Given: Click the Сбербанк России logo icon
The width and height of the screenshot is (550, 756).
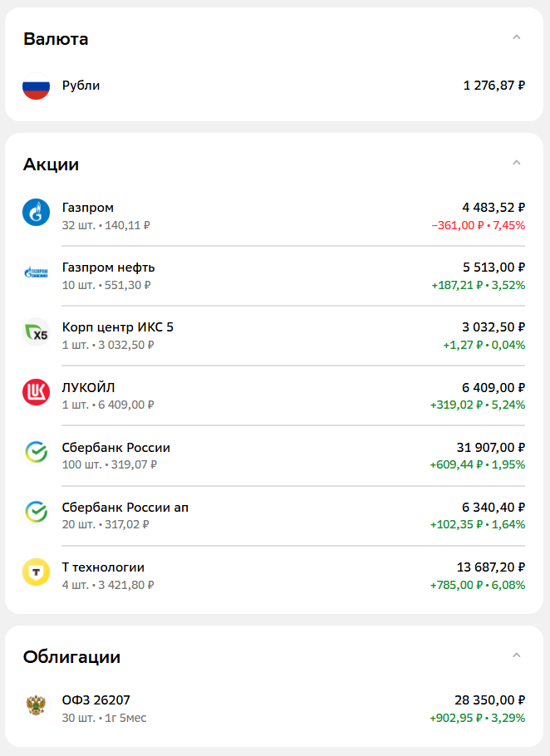Looking at the screenshot, I should pos(37,452).
